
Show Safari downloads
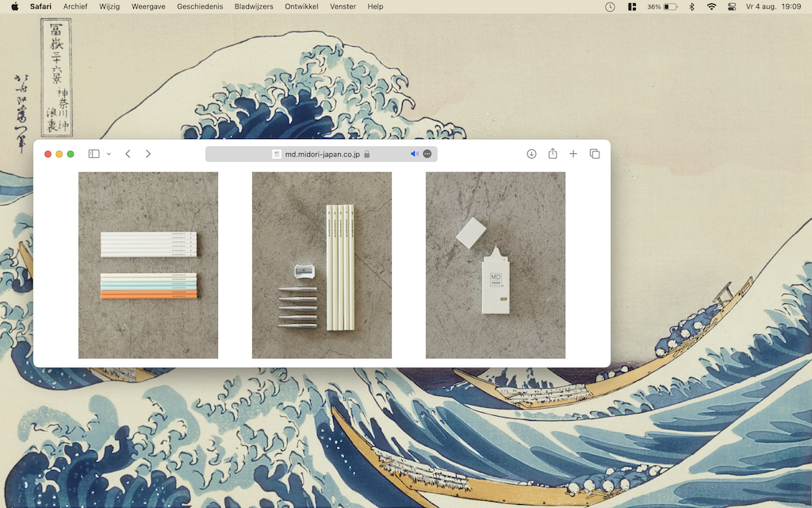pos(531,154)
